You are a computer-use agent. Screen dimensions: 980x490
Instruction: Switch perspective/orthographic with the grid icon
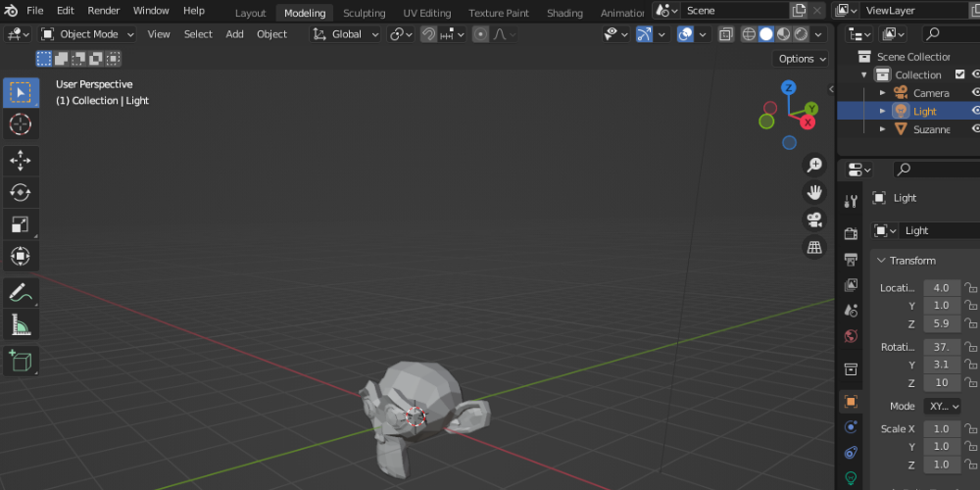(x=814, y=248)
